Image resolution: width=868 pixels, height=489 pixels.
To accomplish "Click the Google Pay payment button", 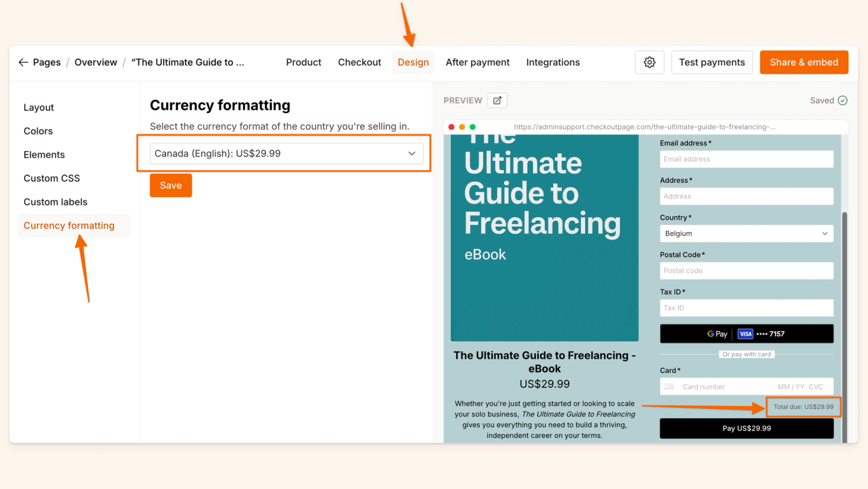I will click(746, 334).
